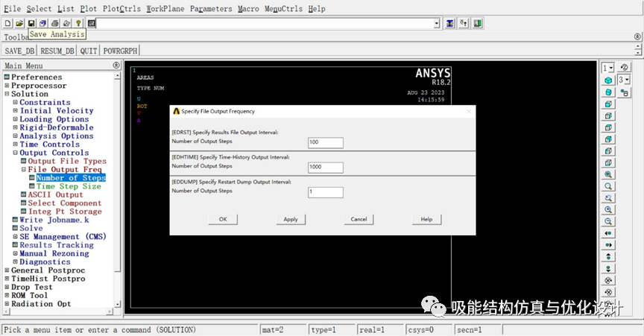Click the Zoom Out minus magnifier
The height and width of the screenshot is (336, 644).
coord(608,221)
